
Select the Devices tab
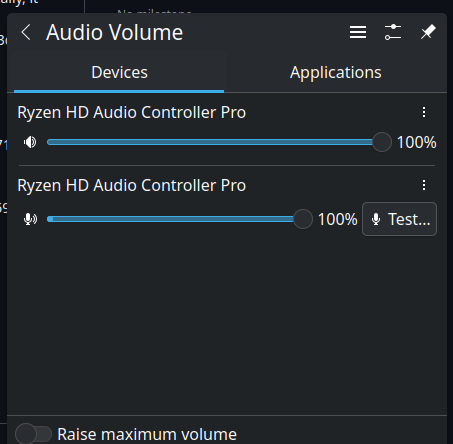119,72
